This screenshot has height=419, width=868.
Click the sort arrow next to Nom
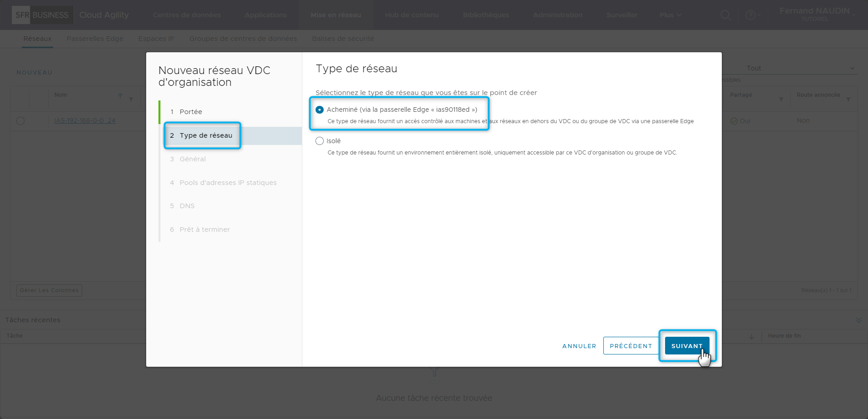[120, 96]
